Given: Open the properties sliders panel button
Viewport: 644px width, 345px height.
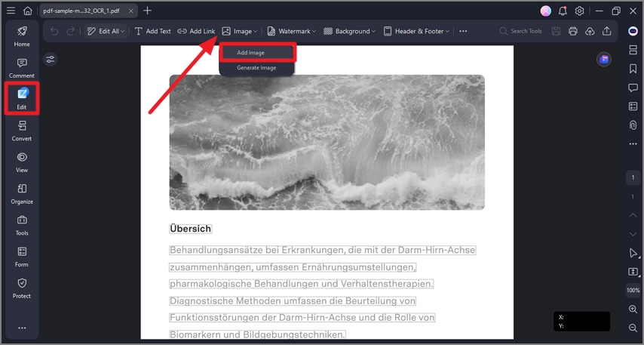Looking at the screenshot, I should pos(50,60).
